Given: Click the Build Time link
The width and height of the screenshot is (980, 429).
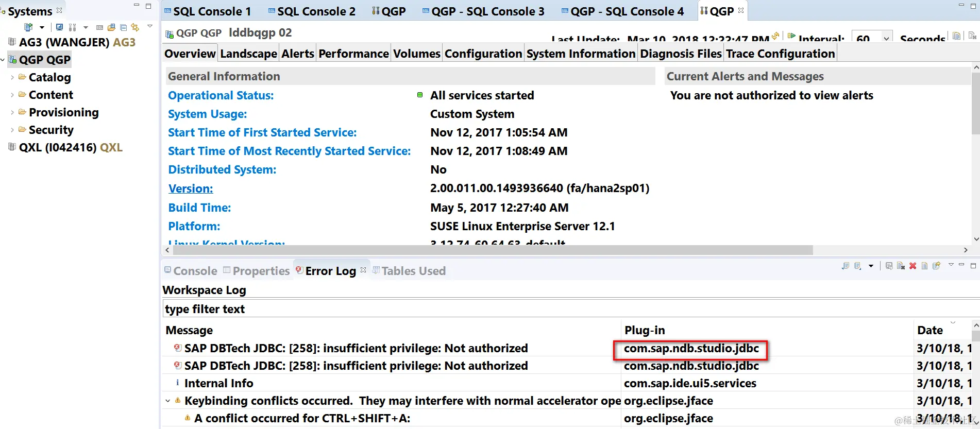Looking at the screenshot, I should (199, 208).
